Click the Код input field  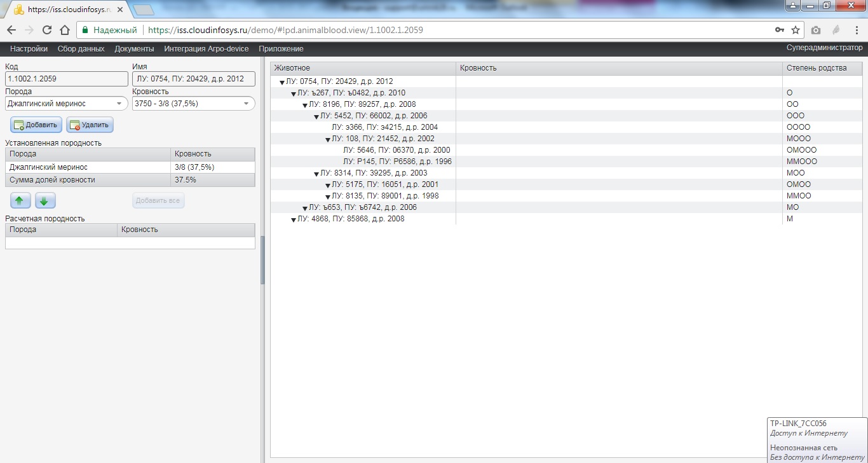[x=67, y=79]
